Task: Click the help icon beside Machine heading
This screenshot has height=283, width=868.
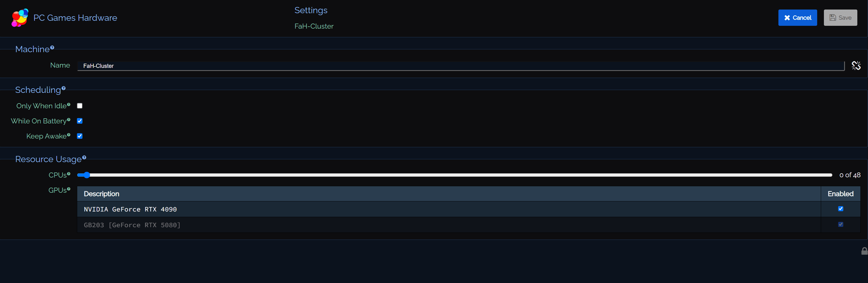Action: [x=52, y=47]
